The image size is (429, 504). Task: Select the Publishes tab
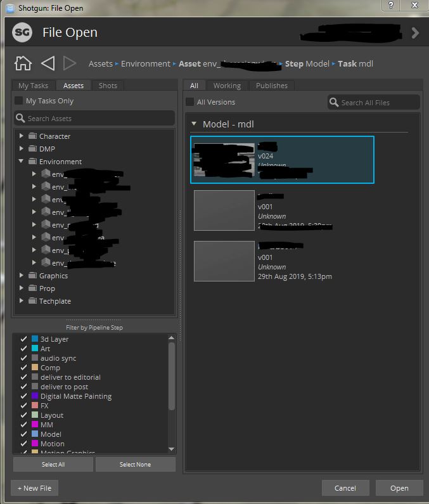click(272, 86)
